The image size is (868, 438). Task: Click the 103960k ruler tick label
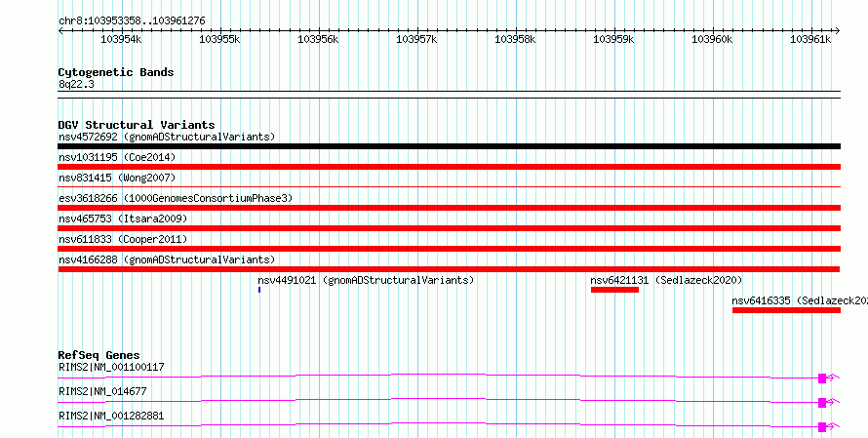pos(713,39)
